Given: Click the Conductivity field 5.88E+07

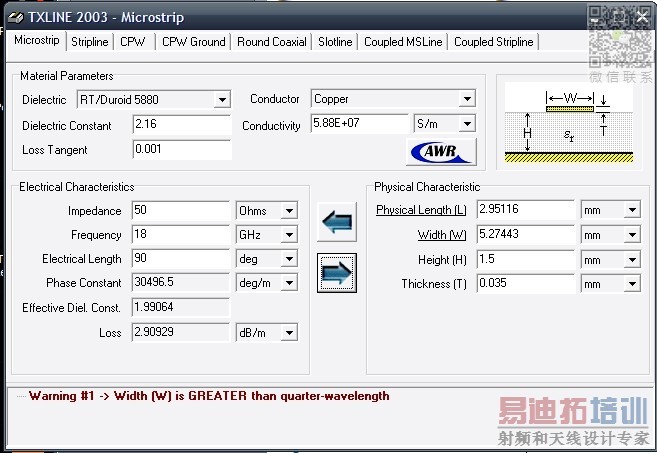Looking at the screenshot, I should click(360, 123).
